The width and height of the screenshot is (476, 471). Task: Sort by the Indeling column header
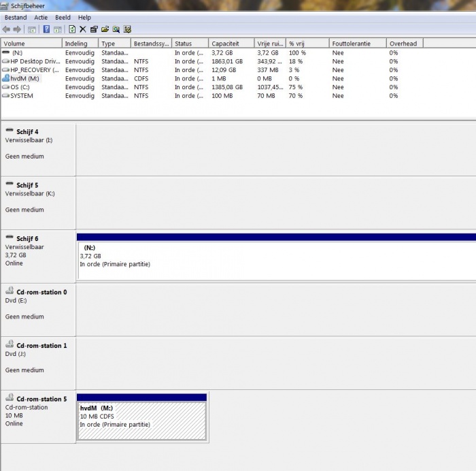click(x=80, y=44)
